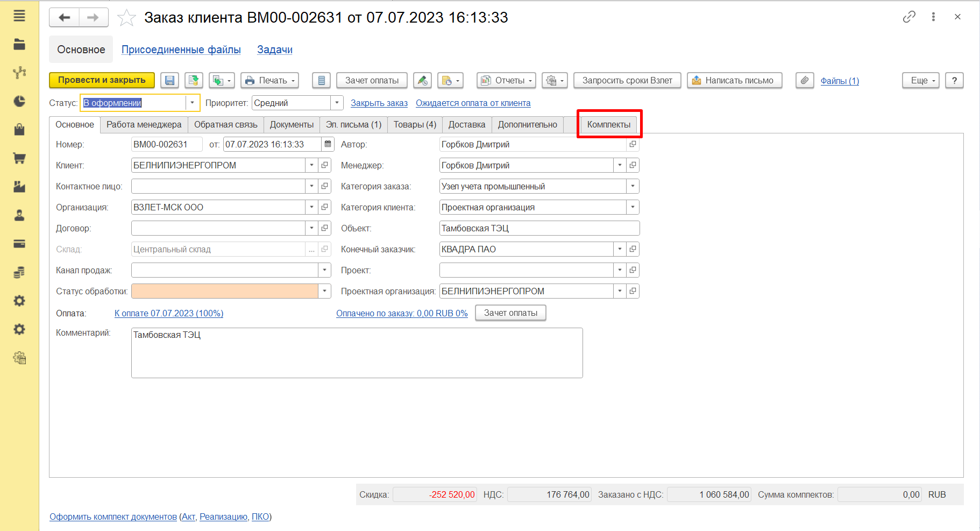This screenshot has width=980, height=531.
Task: Save the document with diskette icon
Action: click(169, 80)
